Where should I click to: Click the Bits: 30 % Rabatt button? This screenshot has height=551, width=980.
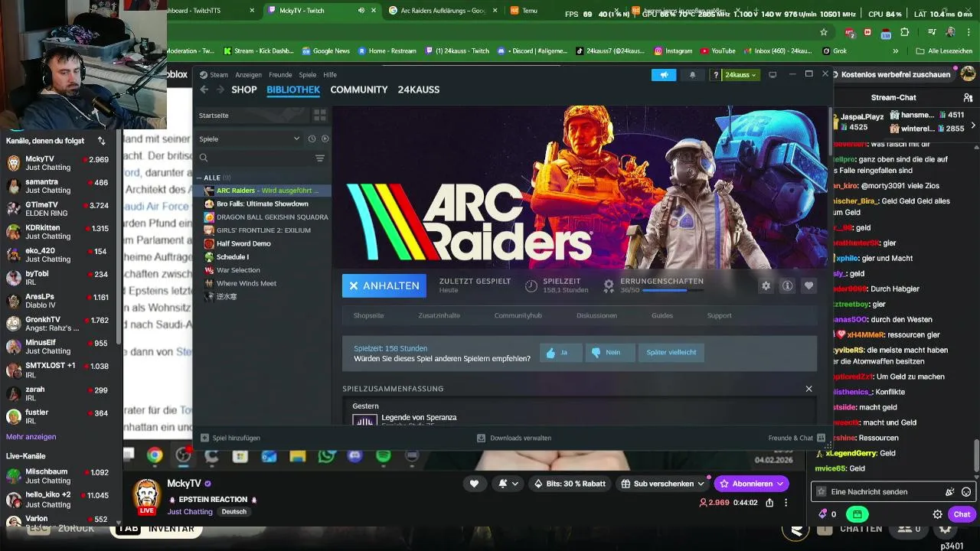pos(570,484)
